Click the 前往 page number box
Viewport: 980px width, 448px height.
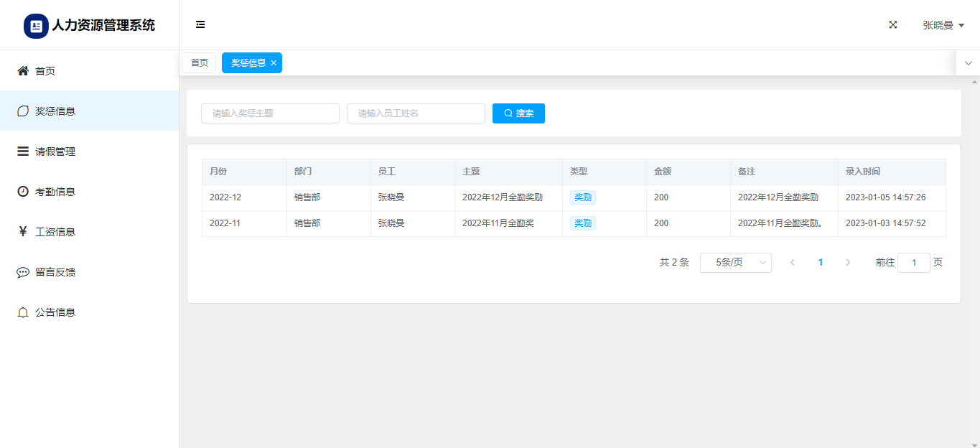point(913,263)
